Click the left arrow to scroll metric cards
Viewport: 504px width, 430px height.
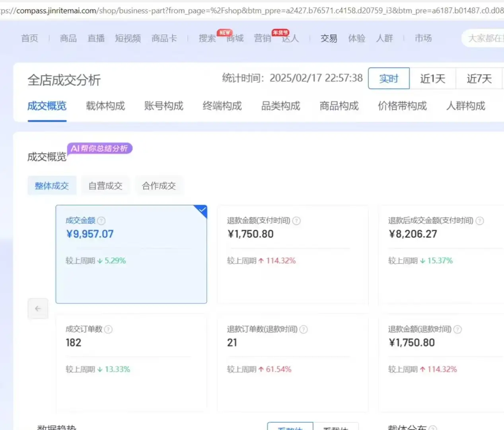(x=38, y=309)
